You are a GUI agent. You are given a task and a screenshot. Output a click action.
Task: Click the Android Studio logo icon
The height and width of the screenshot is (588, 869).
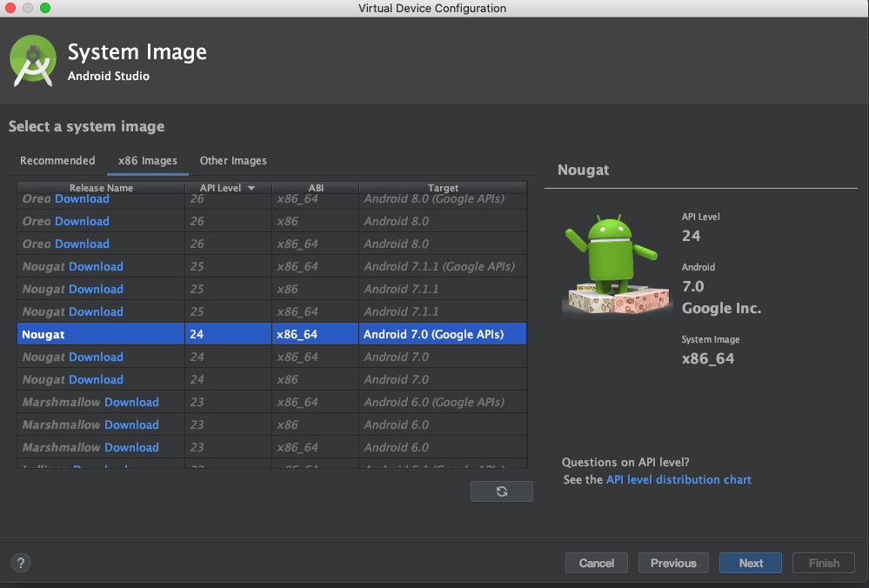click(33, 61)
